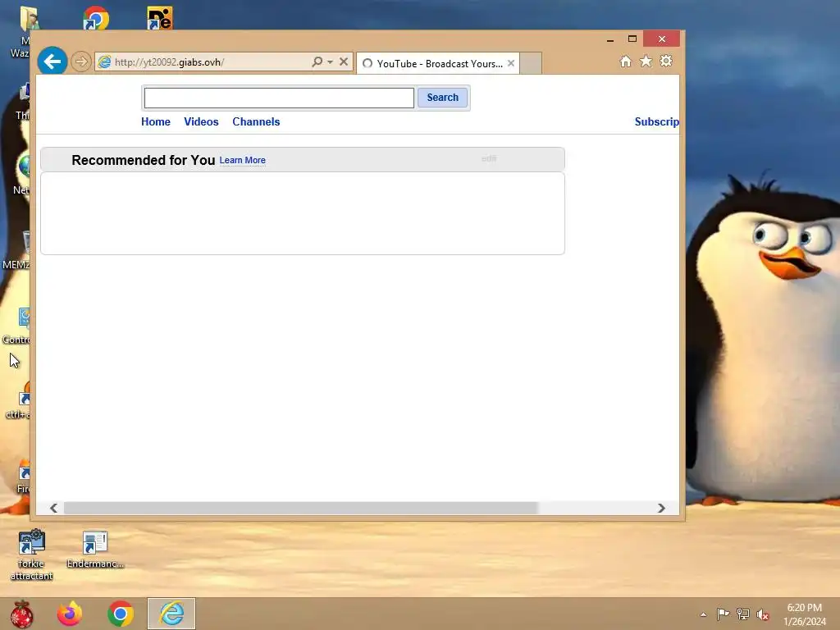This screenshot has height=630, width=840.
Task: Open Firefox from the taskbar
Action: (71, 614)
